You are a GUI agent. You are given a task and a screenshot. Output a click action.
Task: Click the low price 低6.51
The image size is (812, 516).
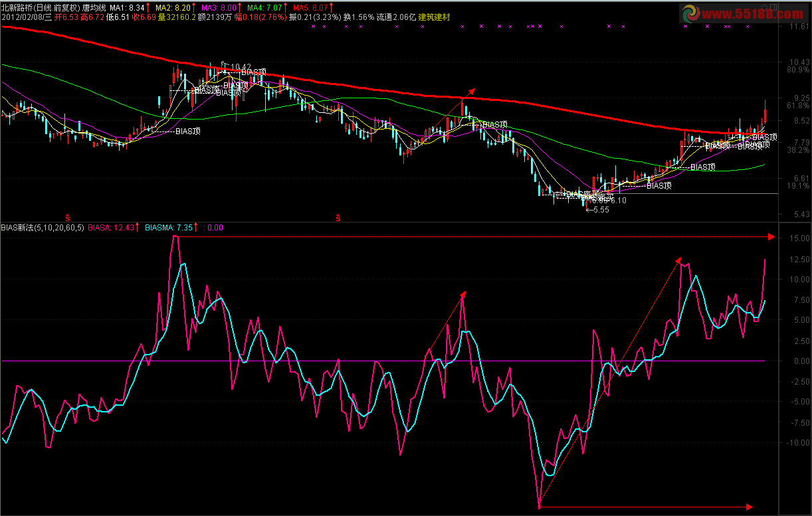(x=117, y=17)
